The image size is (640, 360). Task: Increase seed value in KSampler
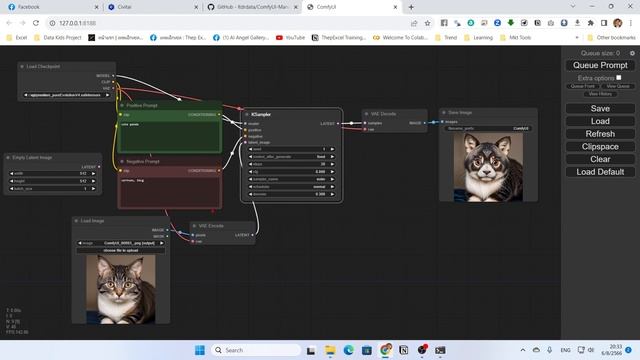click(x=332, y=149)
